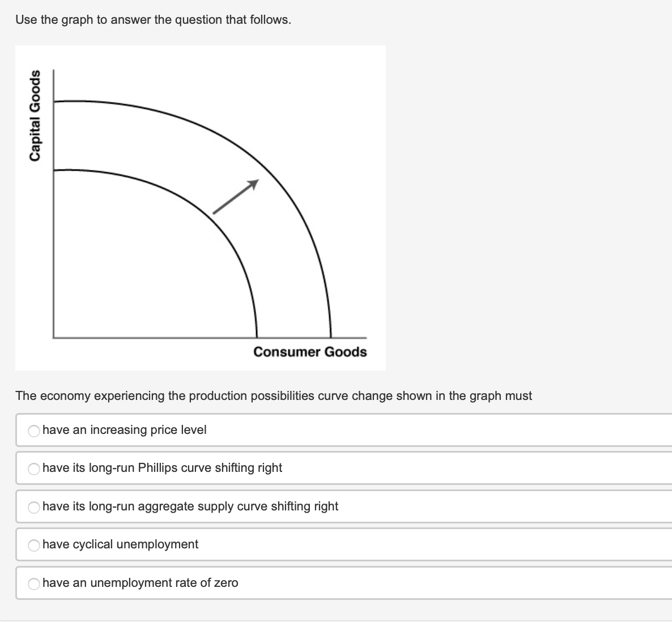672x622 pixels.
Task: Select the radio button for increasing price level
Action: coord(33,431)
